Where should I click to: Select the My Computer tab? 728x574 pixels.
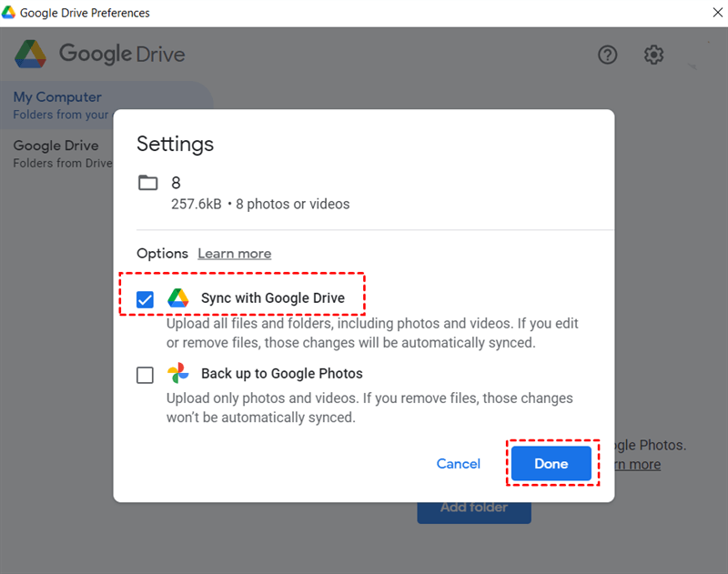(56, 96)
